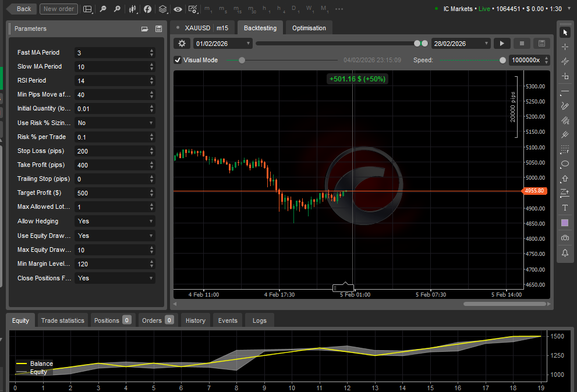577x392 pixels.
Task: Open the Allow Hedging dropdown
Action: pyautogui.click(x=115, y=221)
